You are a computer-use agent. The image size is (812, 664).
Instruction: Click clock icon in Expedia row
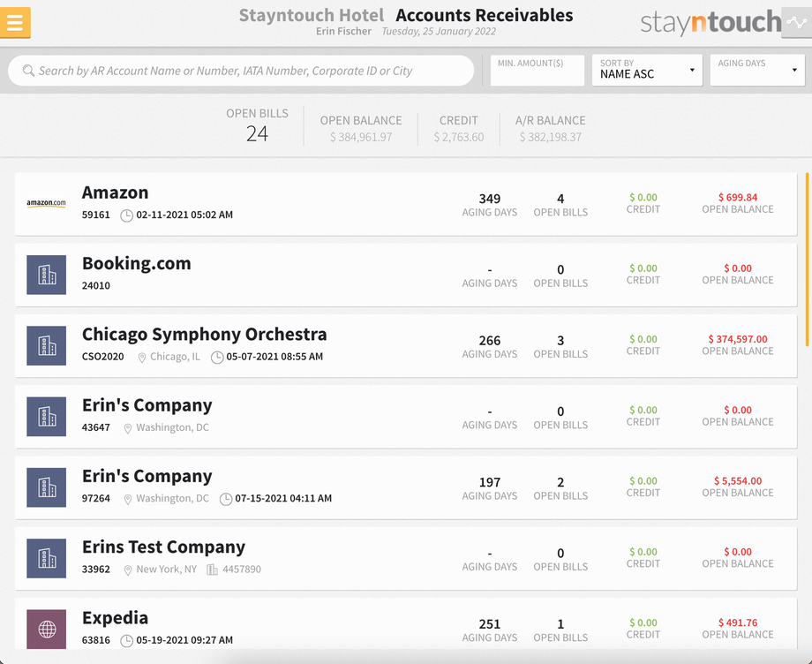click(126, 641)
